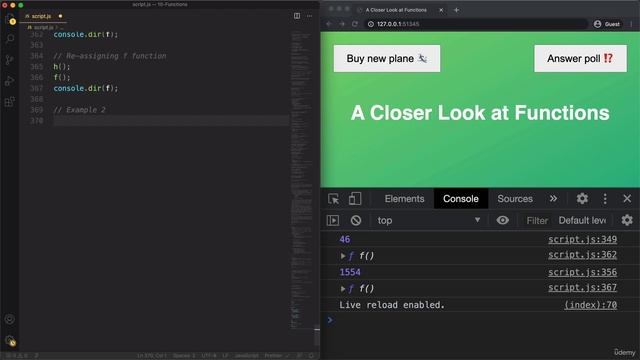Click the Example 2 comment line

click(80, 110)
